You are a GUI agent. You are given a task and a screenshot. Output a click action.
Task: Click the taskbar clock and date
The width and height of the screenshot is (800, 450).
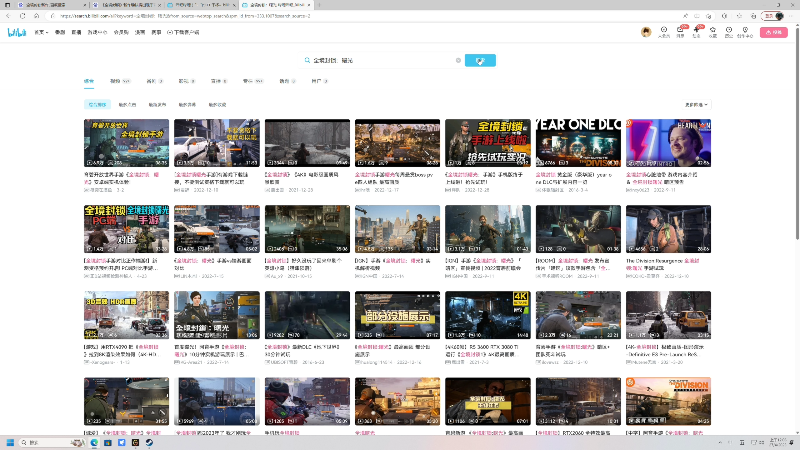tap(778, 442)
